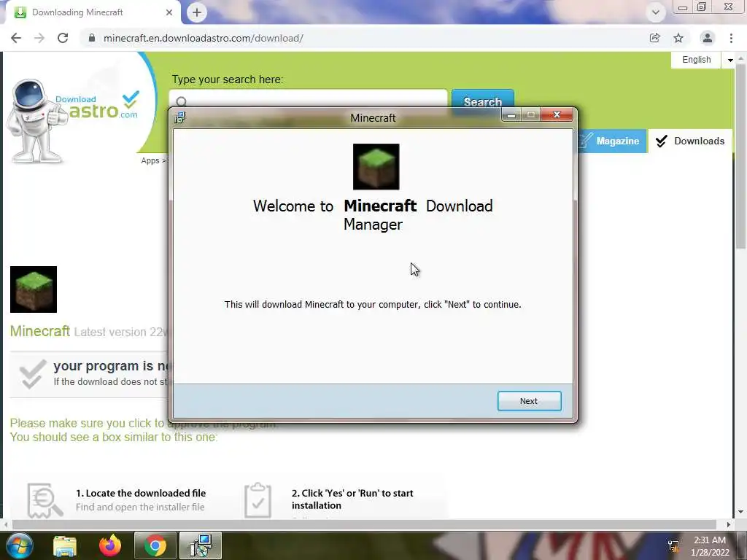Image resolution: width=747 pixels, height=560 pixels.
Task: Open the tab search chevron in Chrome
Action: 656,12
